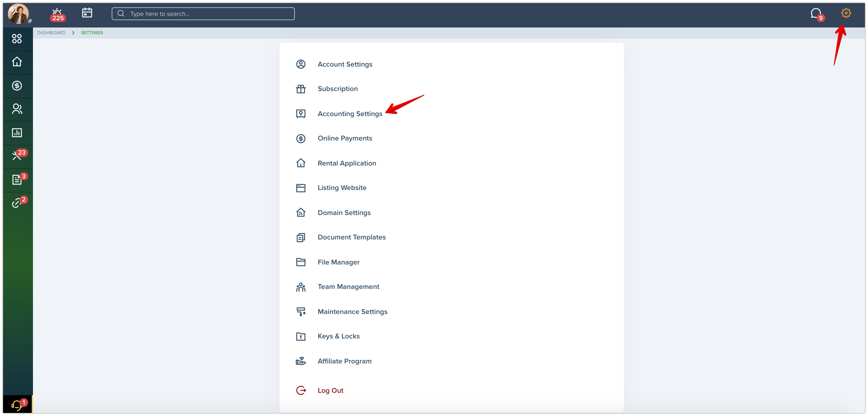Click the Team Management people icon
The image size is (868, 416).
(x=301, y=287)
